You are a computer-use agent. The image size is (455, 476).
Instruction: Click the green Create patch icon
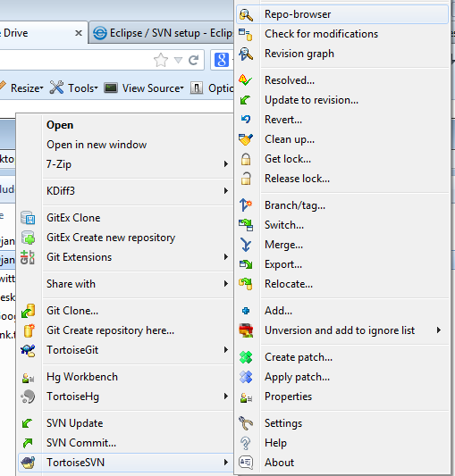(246, 357)
